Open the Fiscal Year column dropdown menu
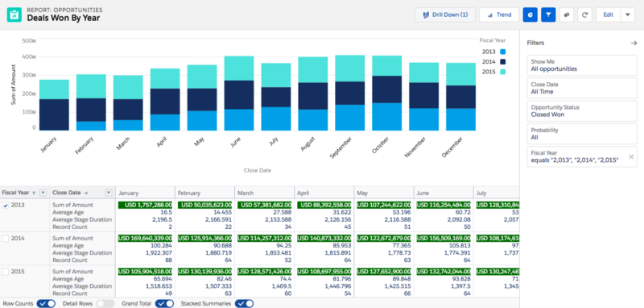The height and width of the screenshot is (308, 644). point(43,193)
